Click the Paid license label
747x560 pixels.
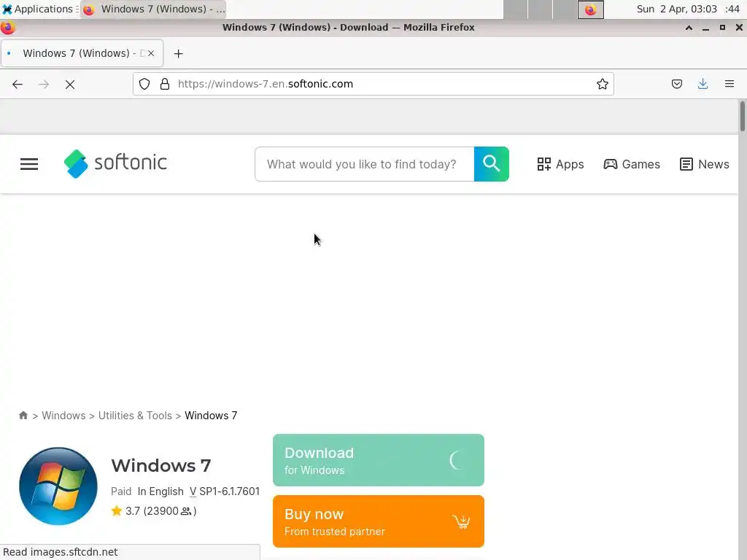pyautogui.click(x=121, y=491)
